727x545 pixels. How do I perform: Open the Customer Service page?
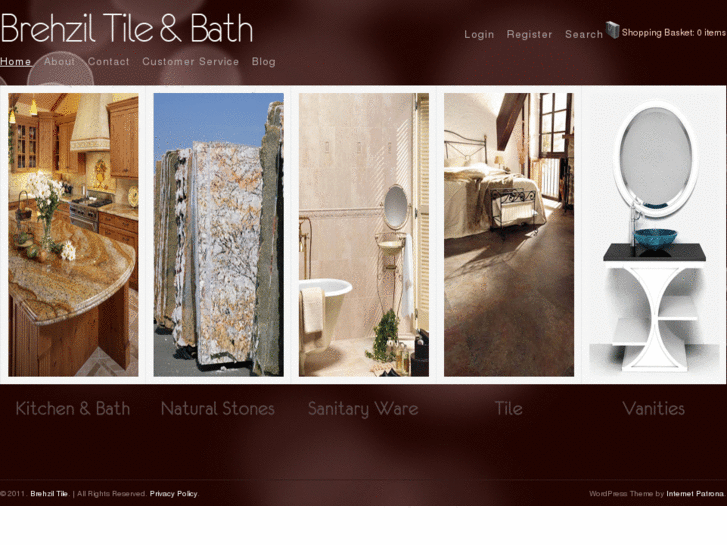point(191,62)
